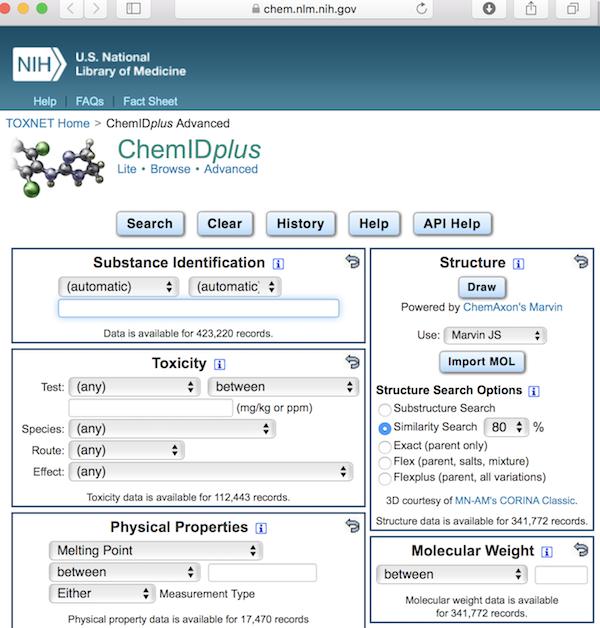Screen dimensions: 600x628
Task: Select Flex (parent, salts, mixture) option
Action: coord(385,462)
